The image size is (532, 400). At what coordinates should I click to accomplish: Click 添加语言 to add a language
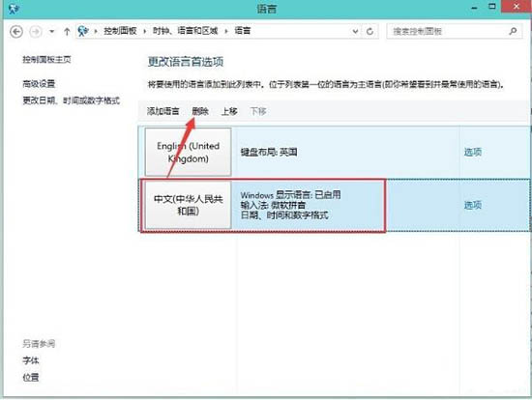163,111
